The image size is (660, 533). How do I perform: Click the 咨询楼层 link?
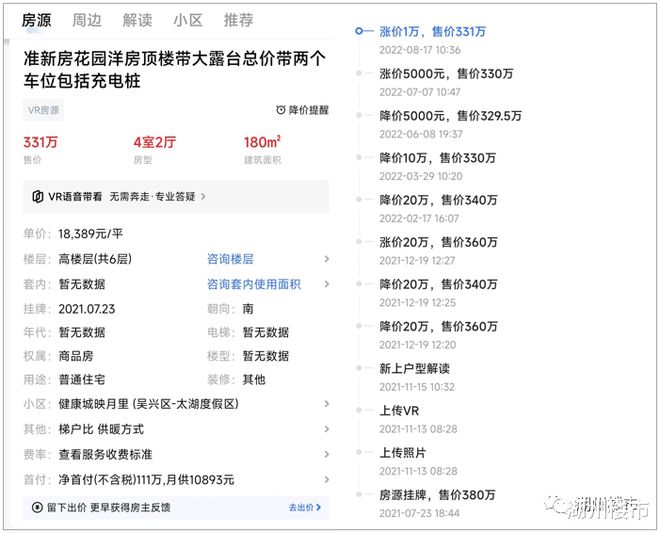[x=232, y=259]
